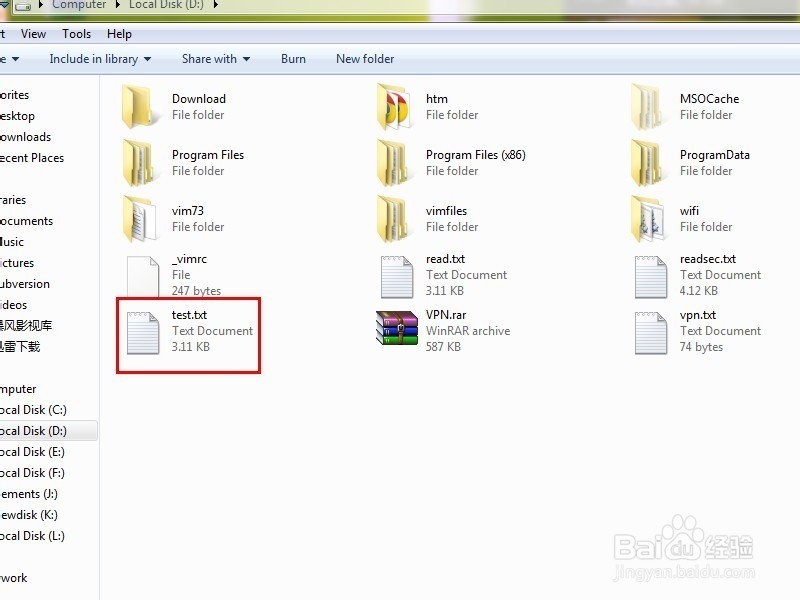Create a New folder
This screenshot has height=600, width=800.
[x=365, y=59]
